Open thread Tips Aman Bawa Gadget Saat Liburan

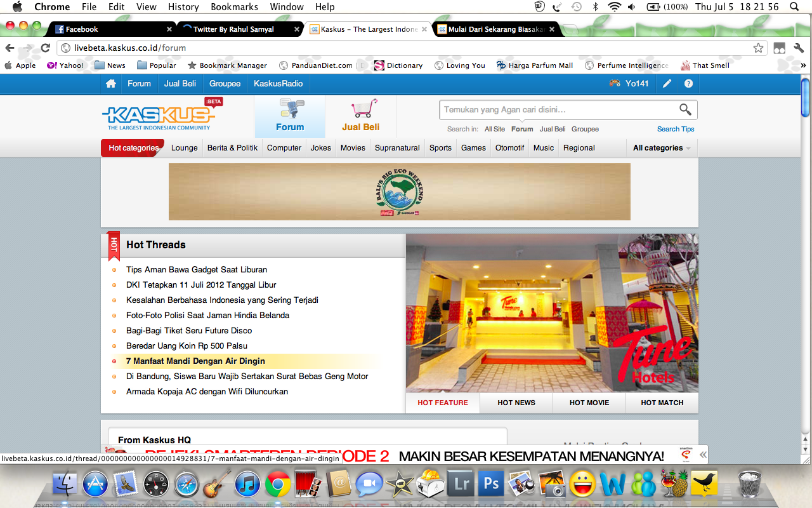tap(197, 269)
